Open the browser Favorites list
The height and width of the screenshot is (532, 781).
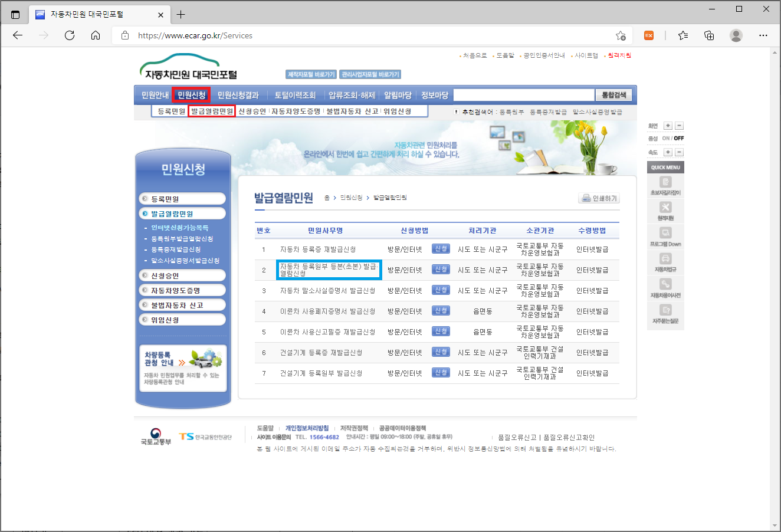683,35
